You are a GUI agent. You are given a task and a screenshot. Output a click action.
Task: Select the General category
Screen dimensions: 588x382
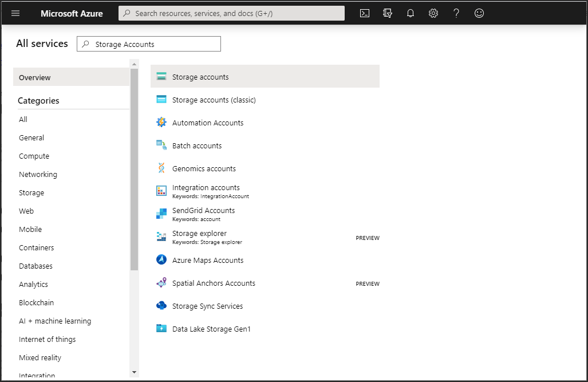[31, 137]
